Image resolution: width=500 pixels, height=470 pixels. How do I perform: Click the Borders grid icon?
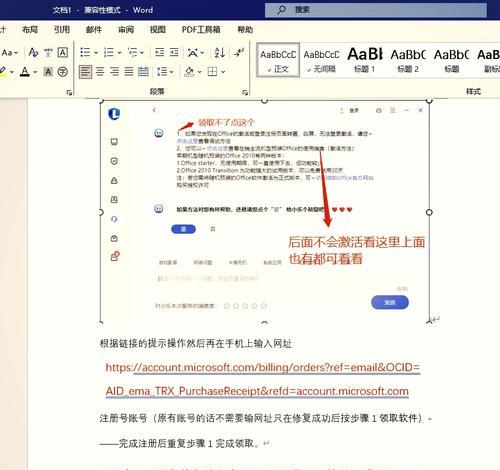tap(212, 72)
